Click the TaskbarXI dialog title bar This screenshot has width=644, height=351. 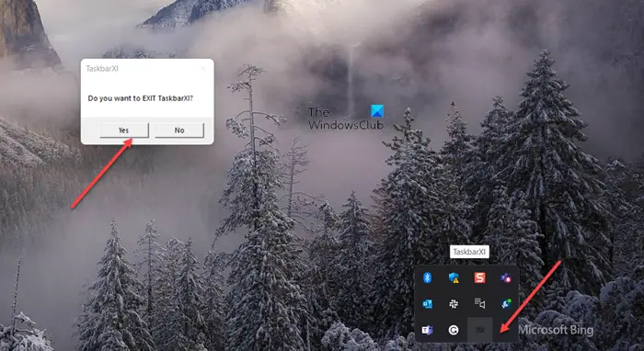(x=140, y=69)
